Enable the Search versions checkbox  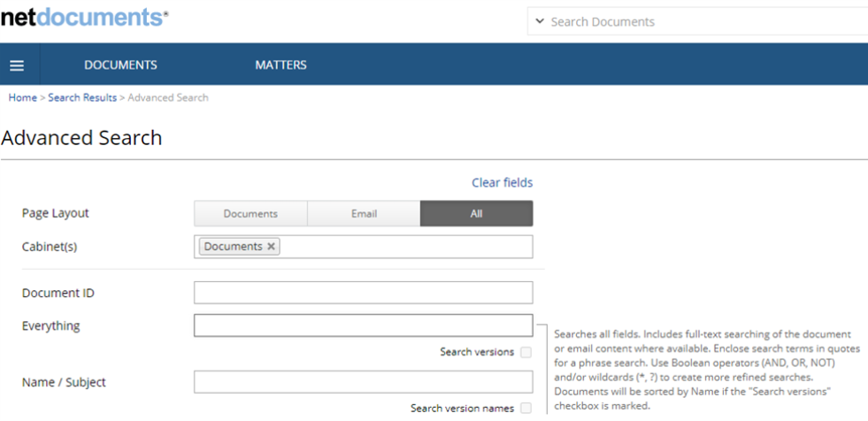[x=526, y=352]
